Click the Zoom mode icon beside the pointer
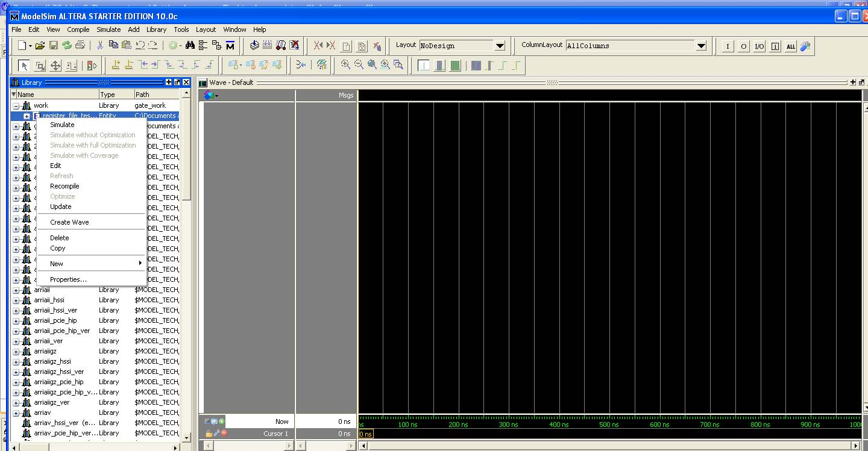 pyautogui.click(x=40, y=66)
